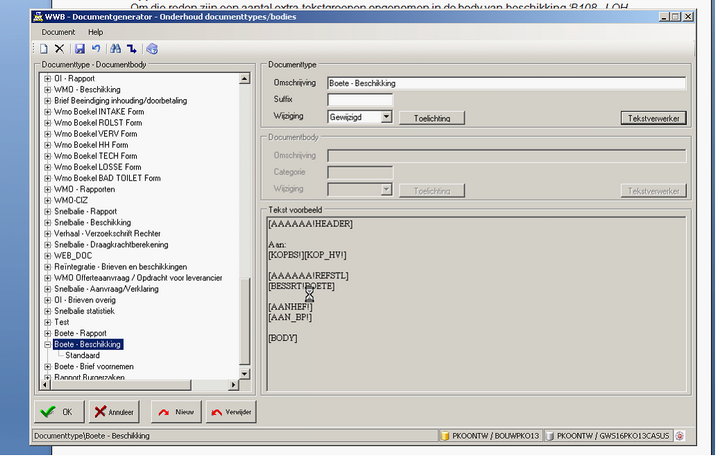
Task: Expand the WEB_DOC tree node
Action: [x=47, y=256]
